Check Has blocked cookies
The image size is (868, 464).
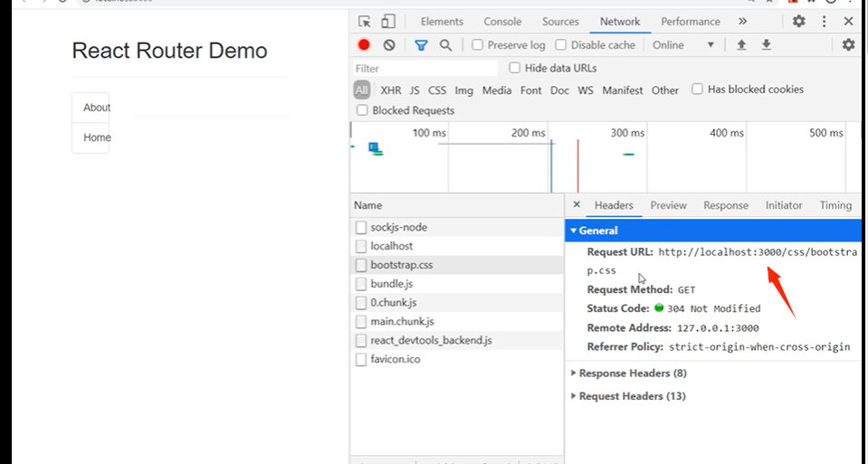(698, 89)
